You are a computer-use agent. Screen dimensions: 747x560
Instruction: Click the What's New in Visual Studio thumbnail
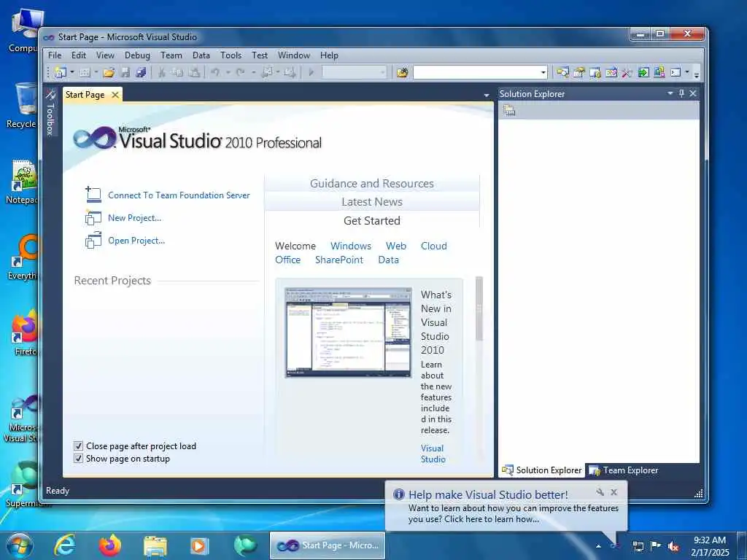(x=348, y=332)
